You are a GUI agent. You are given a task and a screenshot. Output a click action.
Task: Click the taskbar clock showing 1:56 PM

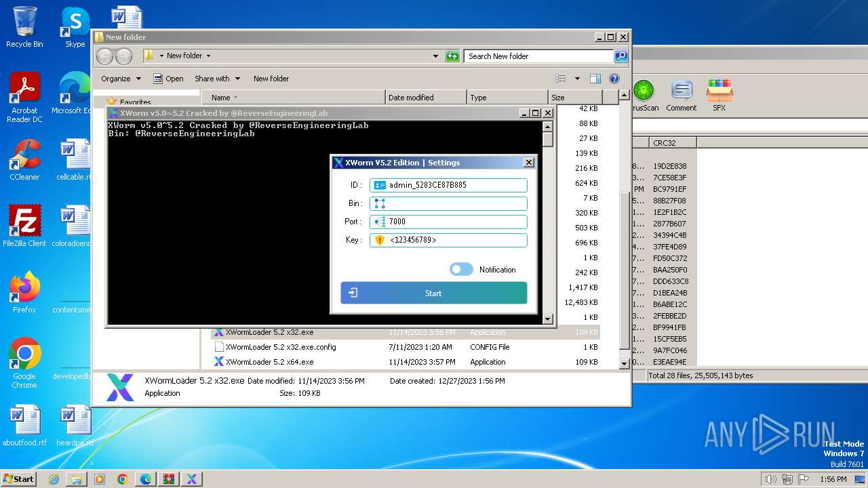click(833, 479)
